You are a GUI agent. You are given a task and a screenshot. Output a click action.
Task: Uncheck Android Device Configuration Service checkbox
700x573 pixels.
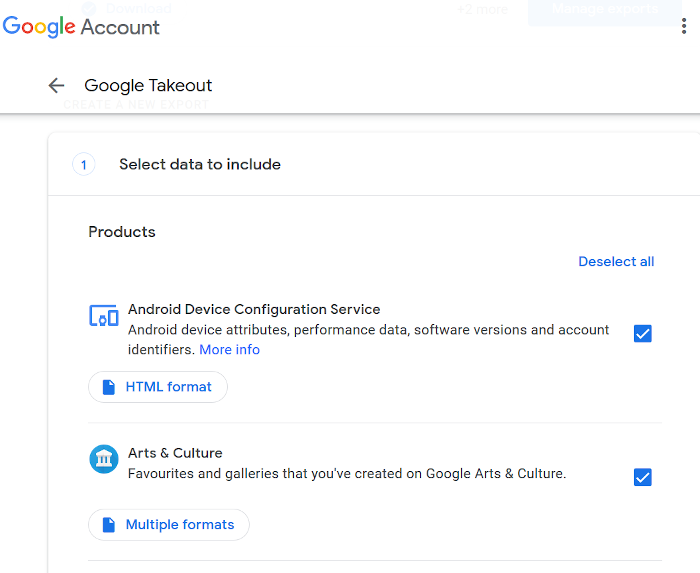[x=643, y=334]
